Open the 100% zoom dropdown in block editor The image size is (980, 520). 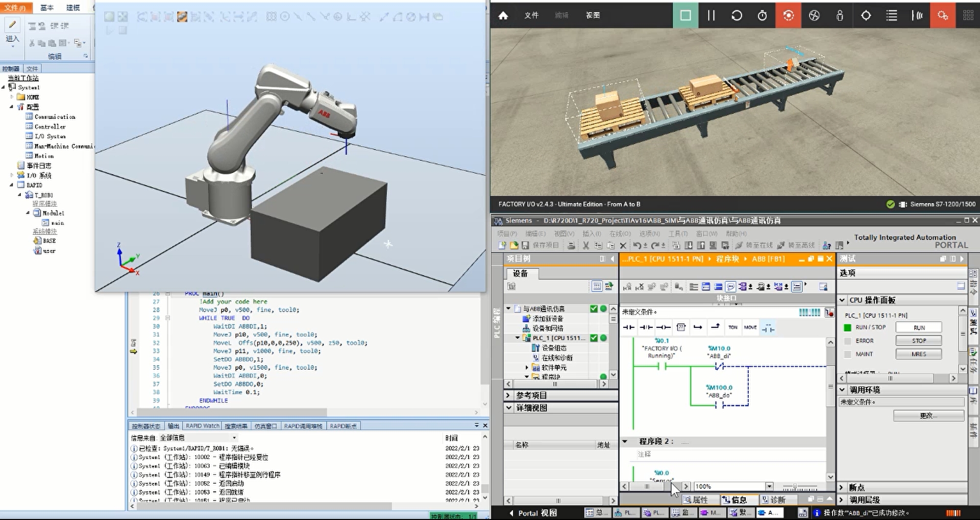(769, 486)
